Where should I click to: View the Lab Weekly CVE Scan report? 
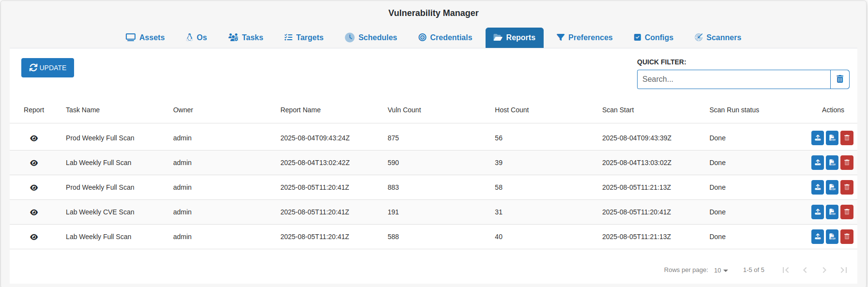click(34, 212)
